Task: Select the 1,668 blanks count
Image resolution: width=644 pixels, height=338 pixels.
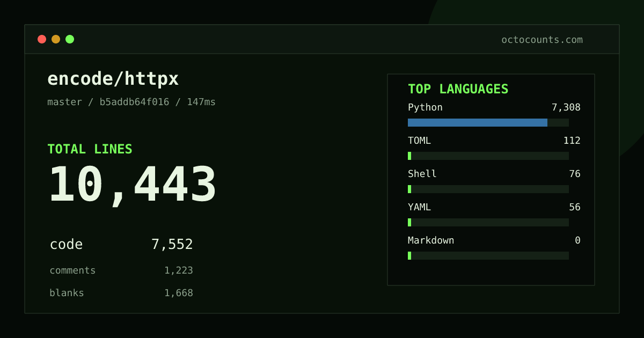Action: (179, 293)
